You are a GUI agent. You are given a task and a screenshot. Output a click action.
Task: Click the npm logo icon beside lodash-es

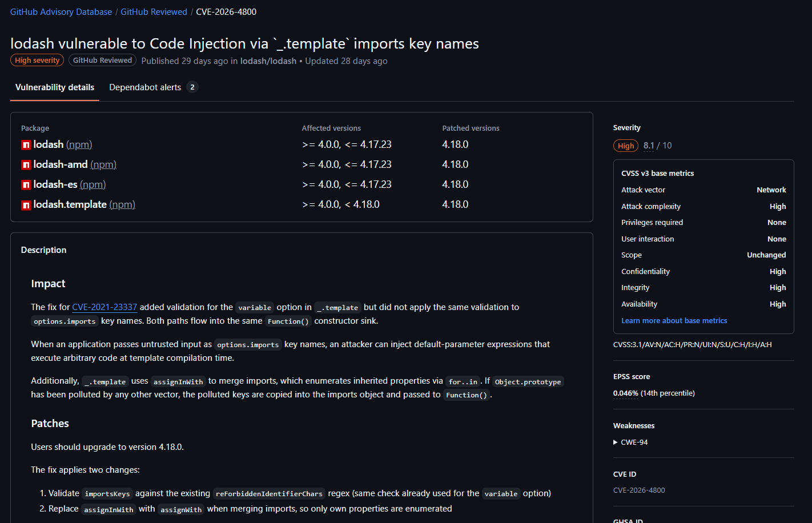pyautogui.click(x=26, y=185)
